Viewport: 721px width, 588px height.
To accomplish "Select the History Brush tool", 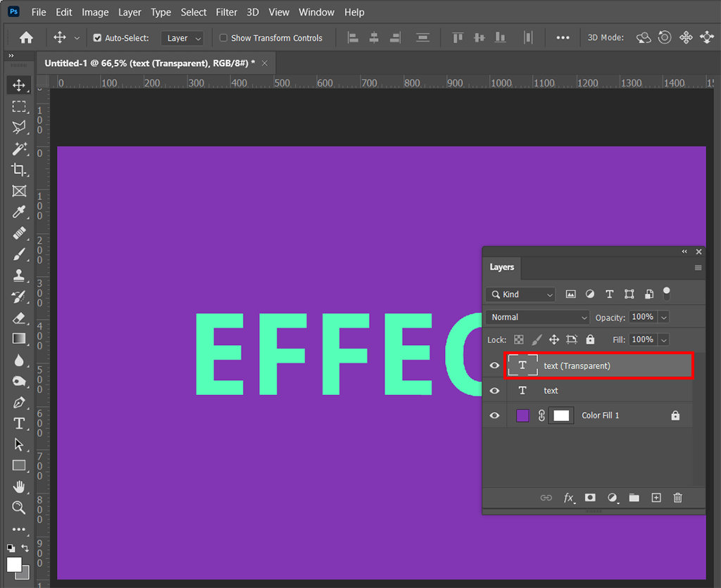I will [x=19, y=297].
